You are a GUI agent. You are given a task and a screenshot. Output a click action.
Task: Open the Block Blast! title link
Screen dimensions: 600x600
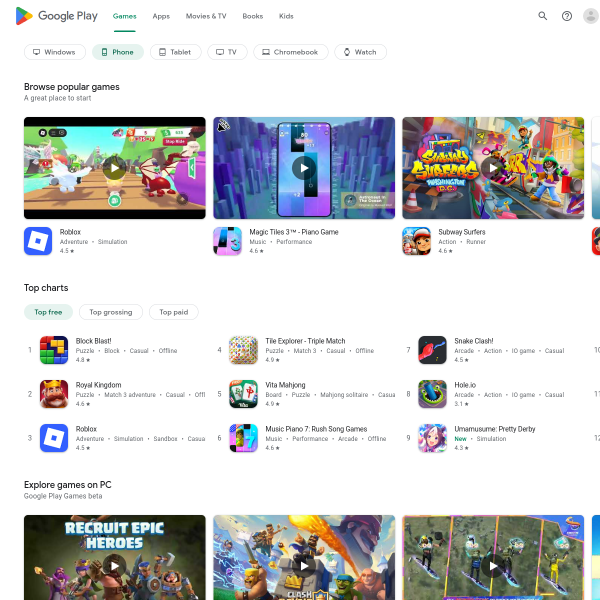pyautogui.click(x=93, y=341)
